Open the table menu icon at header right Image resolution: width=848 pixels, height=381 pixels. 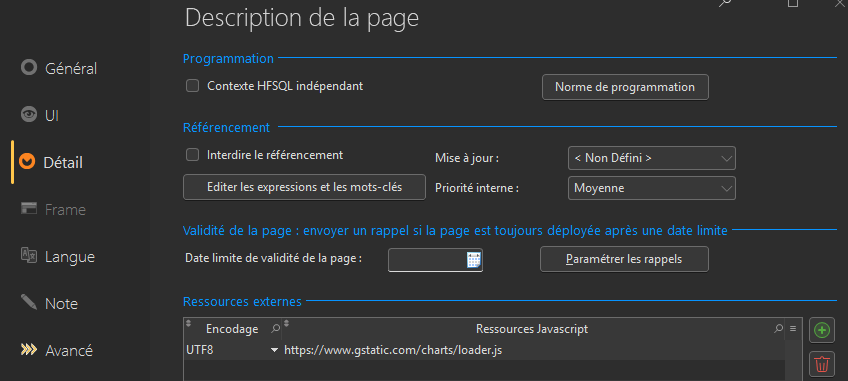(793, 329)
